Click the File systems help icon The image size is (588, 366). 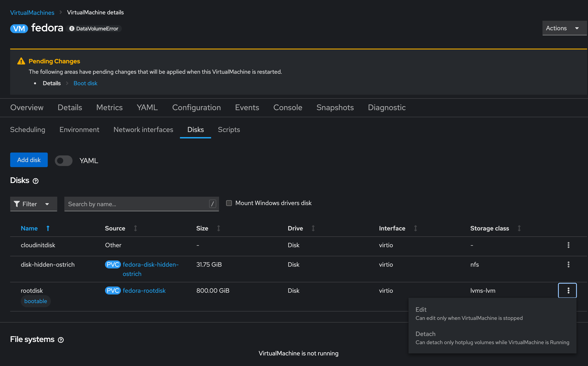coord(61,340)
